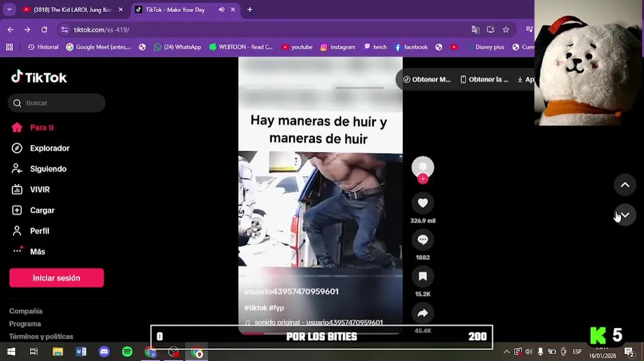Image resolution: width=644 pixels, height=361 pixels.
Task: Open Discord from the taskbar
Action: pos(104,352)
